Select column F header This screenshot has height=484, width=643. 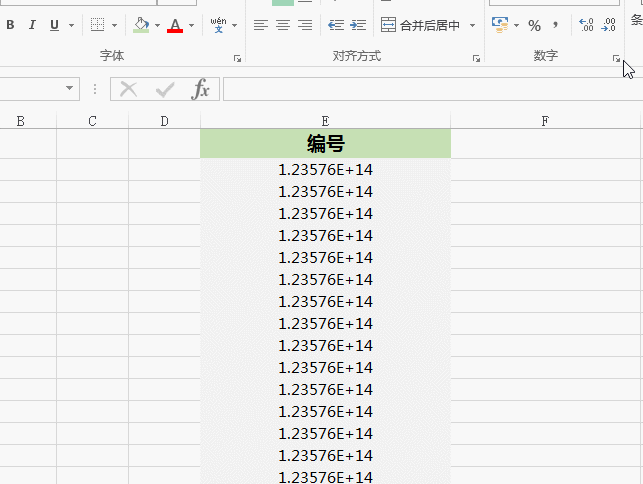545,121
